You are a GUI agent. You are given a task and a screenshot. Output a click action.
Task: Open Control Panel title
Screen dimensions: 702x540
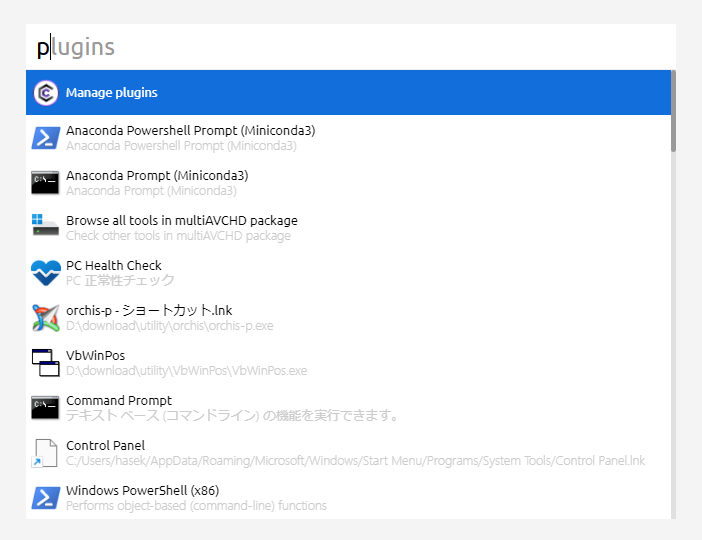click(x=106, y=446)
